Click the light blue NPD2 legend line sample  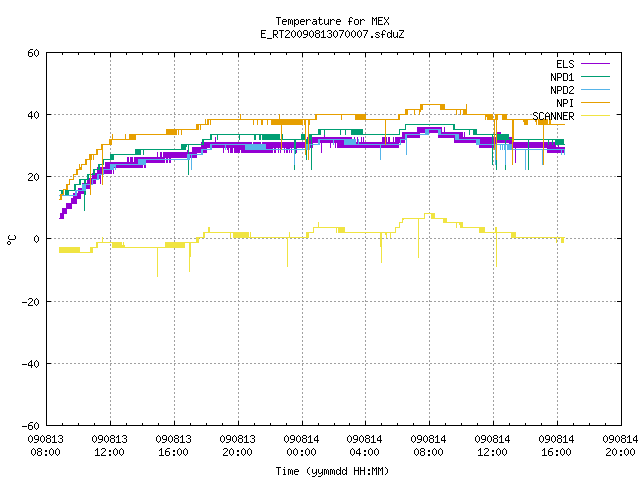point(596,90)
